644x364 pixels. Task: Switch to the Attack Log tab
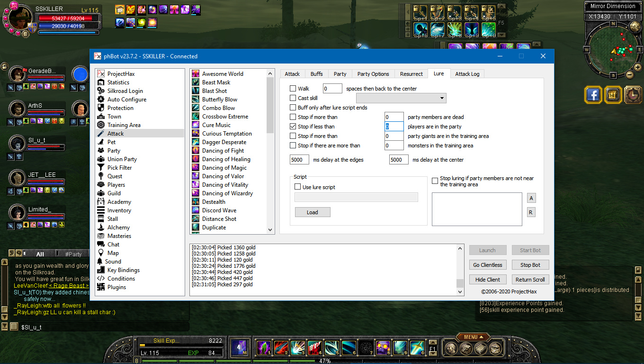pos(467,74)
